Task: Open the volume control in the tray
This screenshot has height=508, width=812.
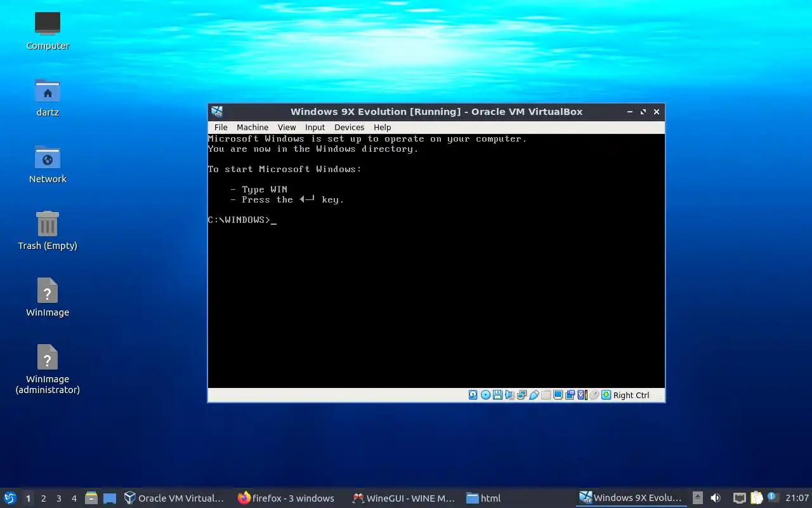Action: pos(716,498)
